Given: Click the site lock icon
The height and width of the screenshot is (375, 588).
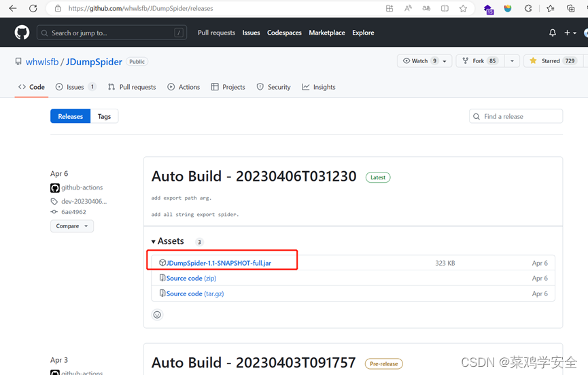Looking at the screenshot, I should click(x=58, y=8).
